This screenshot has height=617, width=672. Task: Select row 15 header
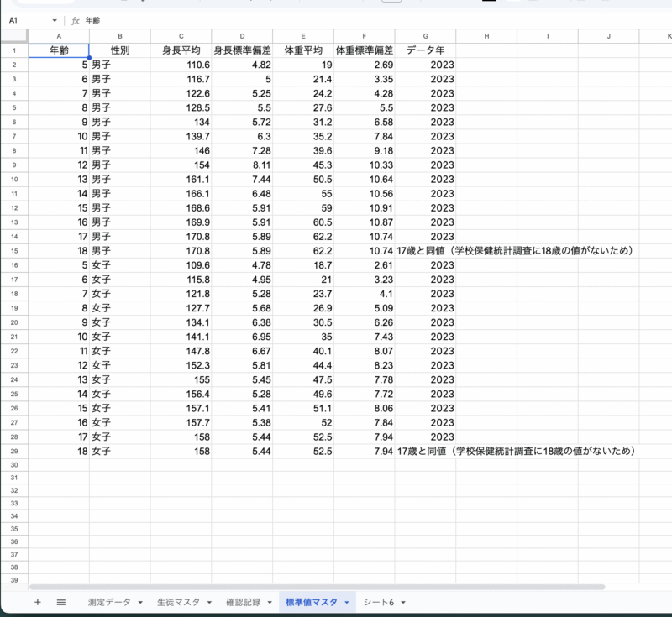point(14,250)
